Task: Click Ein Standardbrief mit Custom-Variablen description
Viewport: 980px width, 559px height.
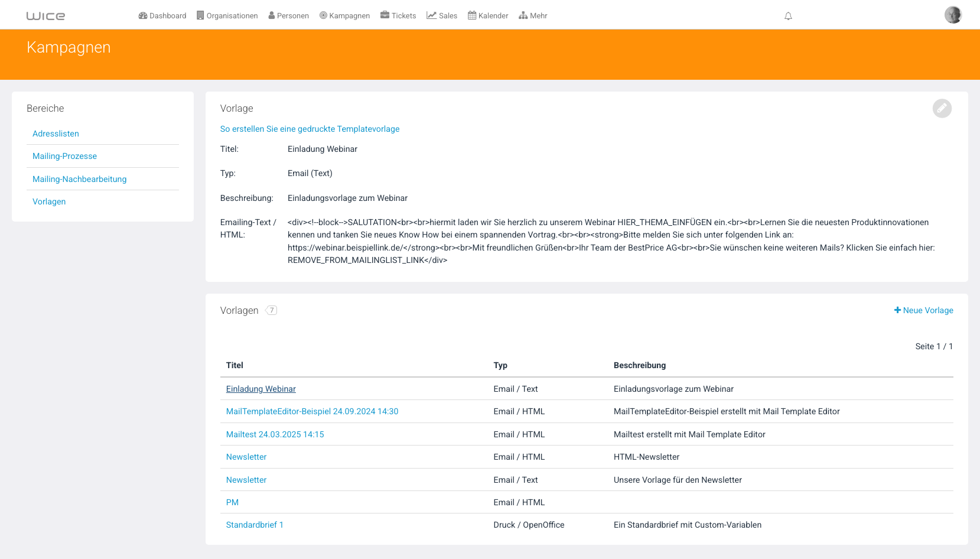Action: tap(688, 525)
